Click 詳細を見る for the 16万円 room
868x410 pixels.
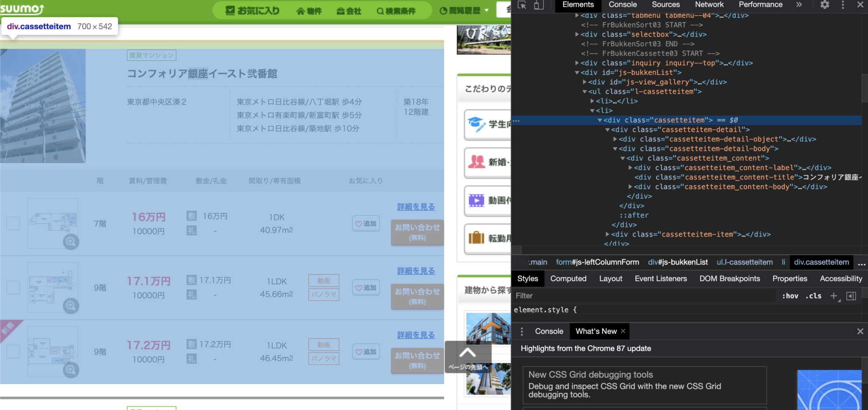tap(416, 207)
